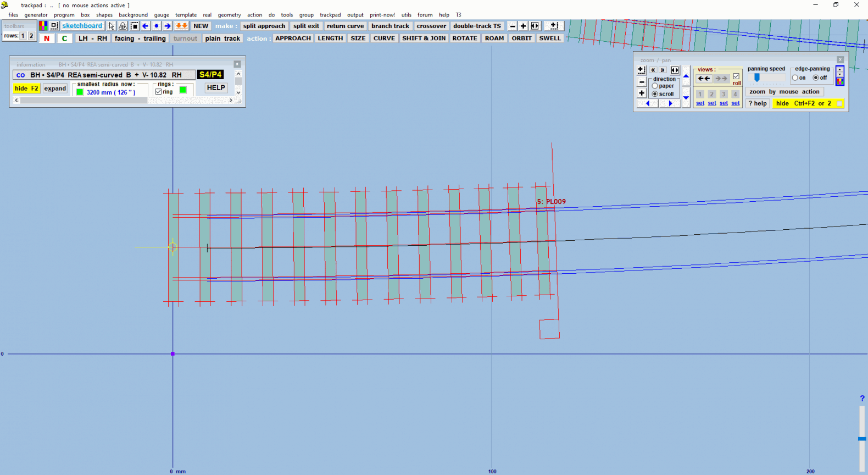The height and width of the screenshot is (475, 868).
Task: Click the blue dot toolbar icon
Action: [156, 26]
